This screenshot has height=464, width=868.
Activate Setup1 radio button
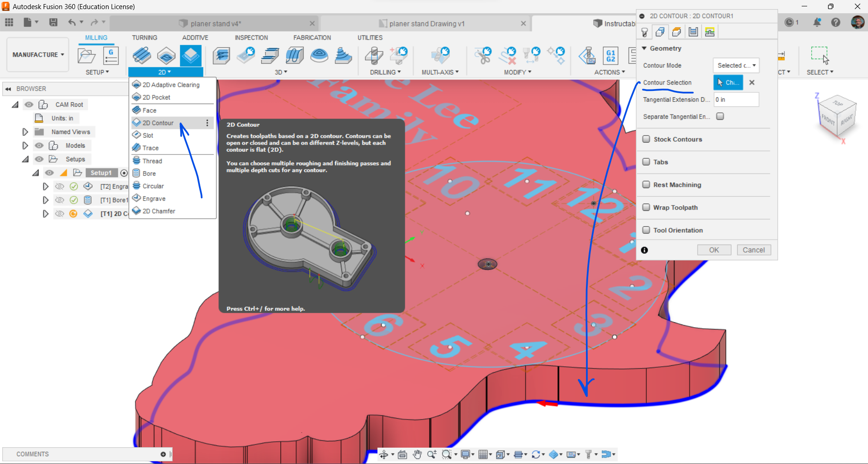point(124,173)
